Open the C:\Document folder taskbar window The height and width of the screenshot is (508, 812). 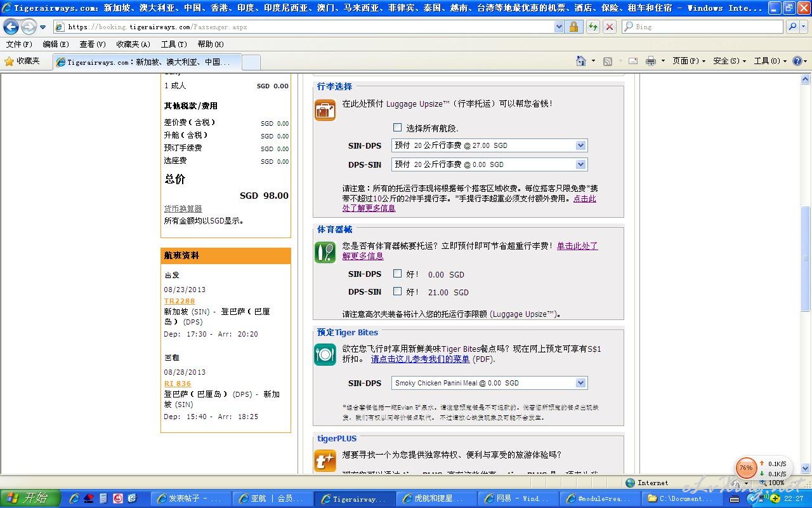click(x=682, y=498)
